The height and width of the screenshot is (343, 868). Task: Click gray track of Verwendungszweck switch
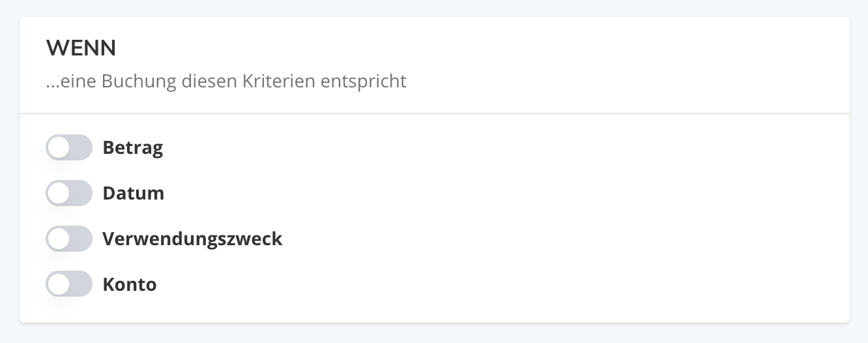(x=81, y=239)
